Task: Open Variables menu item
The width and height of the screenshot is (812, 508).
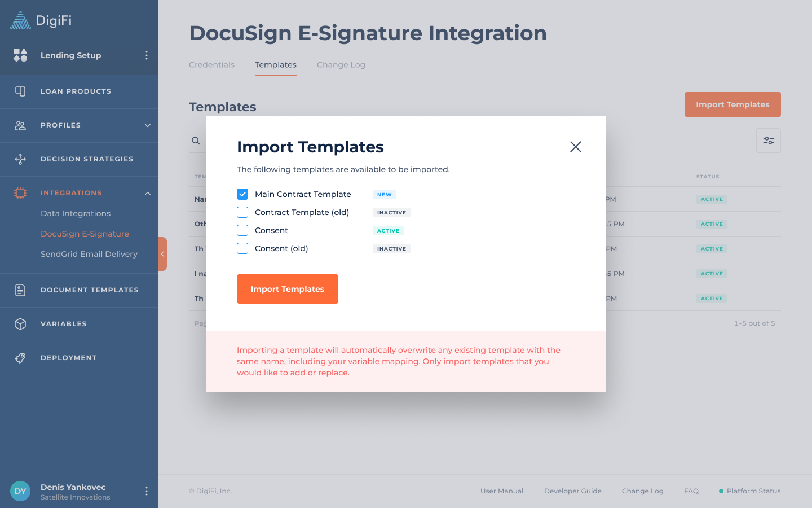Action: tap(79, 324)
